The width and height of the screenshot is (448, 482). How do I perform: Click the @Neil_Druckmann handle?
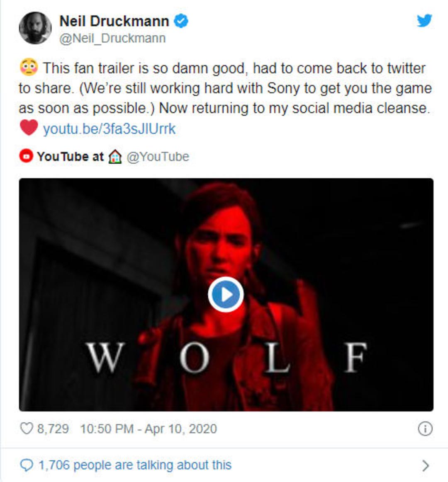[112, 39]
